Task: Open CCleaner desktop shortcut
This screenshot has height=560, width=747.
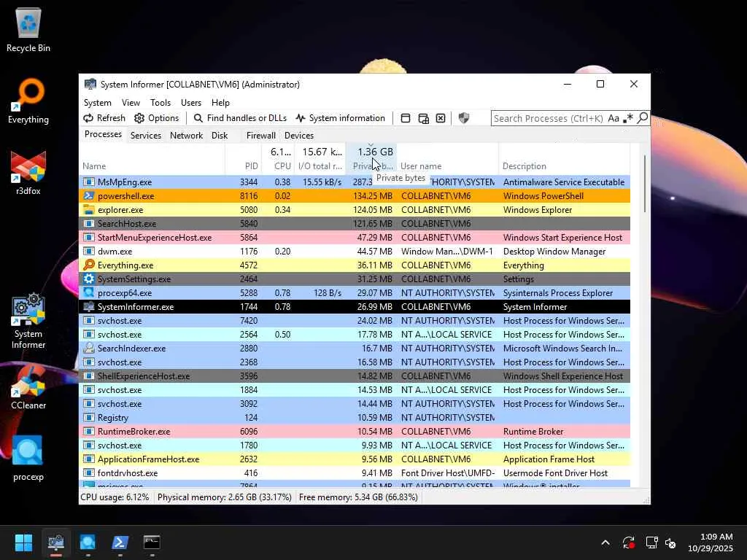Action: pos(28,387)
